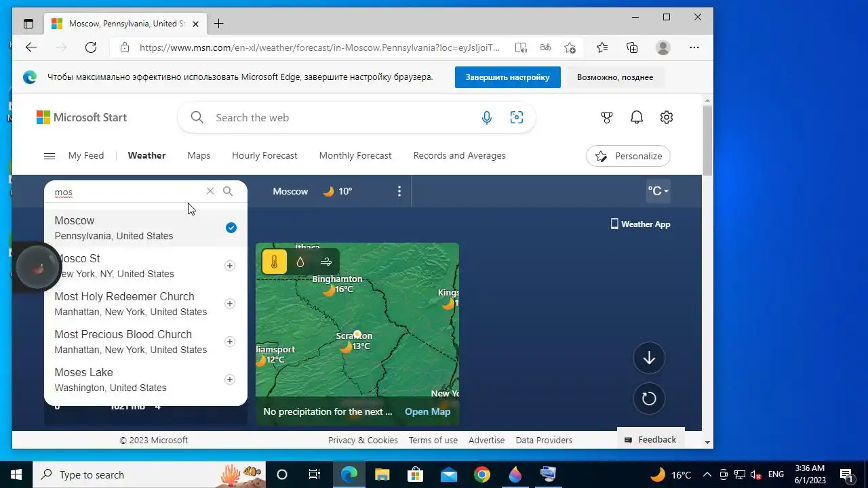The width and height of the screenshot is (868, 488).
Task: Add Mosco St location
Action: pyautogui.click(x=230, y=266)
